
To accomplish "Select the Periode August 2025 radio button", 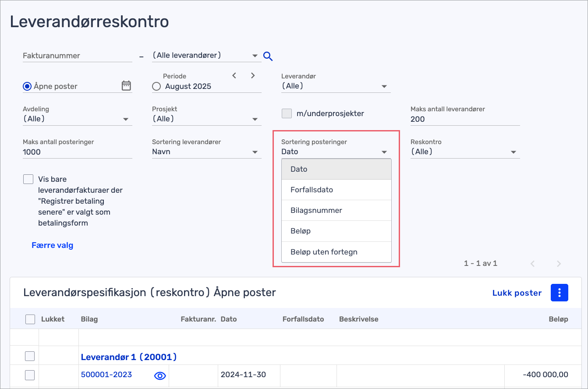I will 156,86.
